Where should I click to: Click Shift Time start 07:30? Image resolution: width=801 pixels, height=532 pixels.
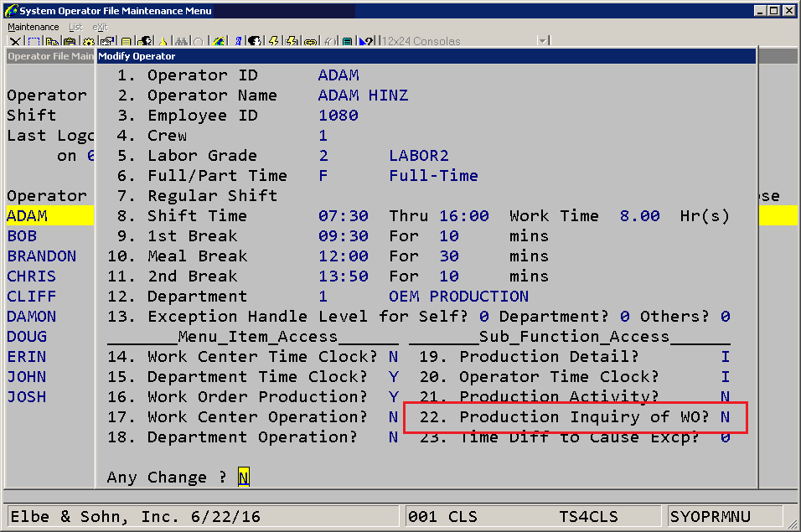(344, 216)
